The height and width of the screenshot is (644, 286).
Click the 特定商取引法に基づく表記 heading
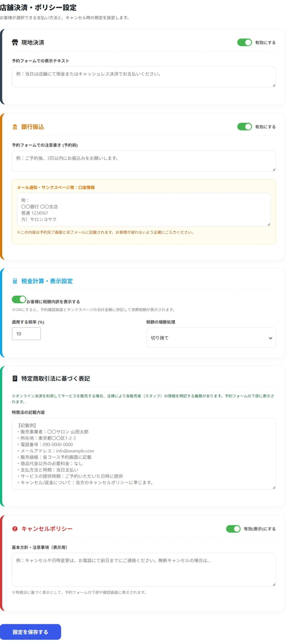coord(56,379)
